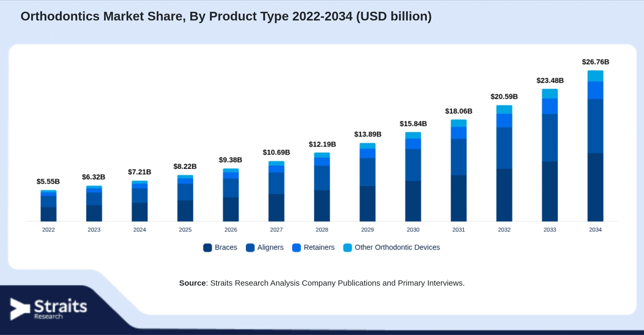Select the 2024 bar
Screen dimensions: 644x335
pos(140,201)
